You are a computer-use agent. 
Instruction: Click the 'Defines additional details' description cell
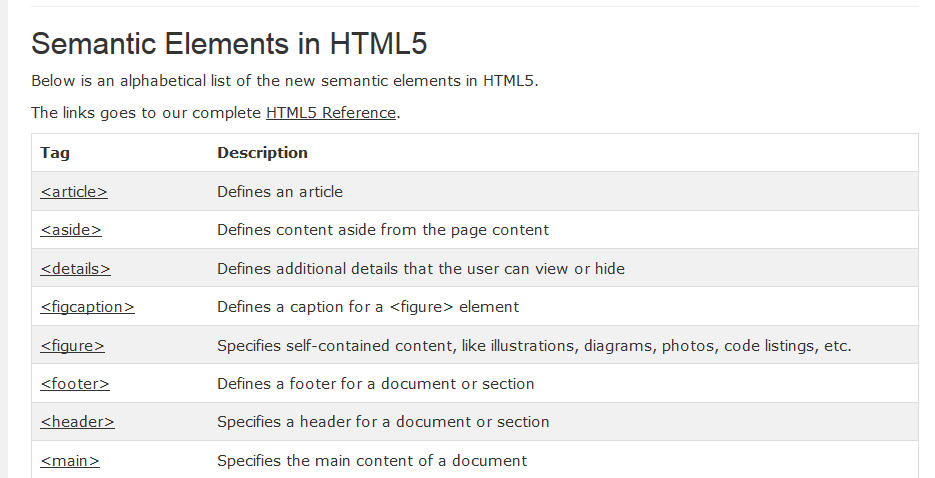tap(420, 268)
